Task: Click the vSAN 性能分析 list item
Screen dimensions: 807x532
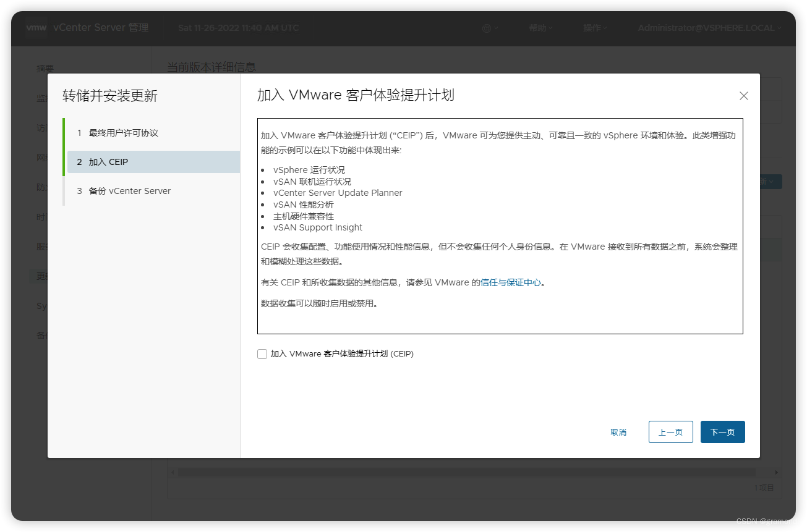Action: pyautogui.click(x=304, y=205)
